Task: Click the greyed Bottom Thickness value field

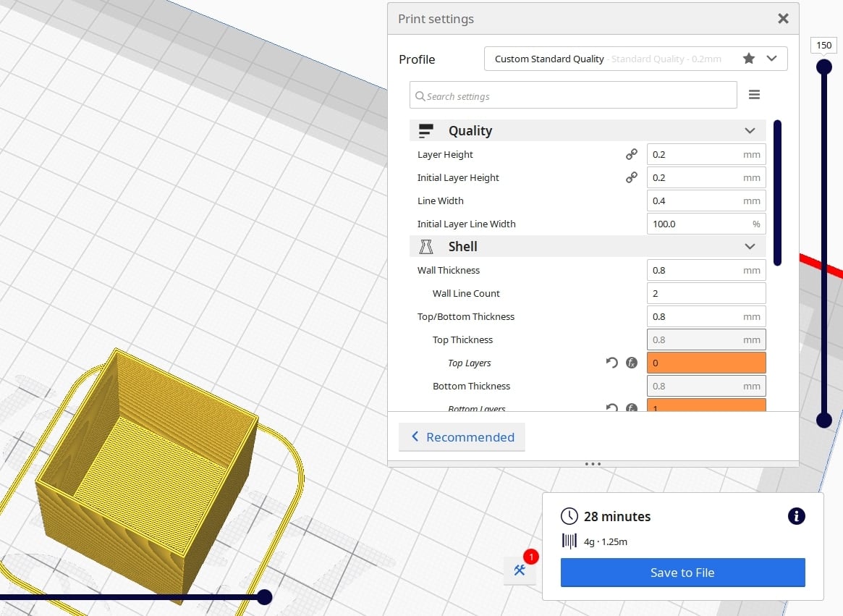Action: pos(706,386)
